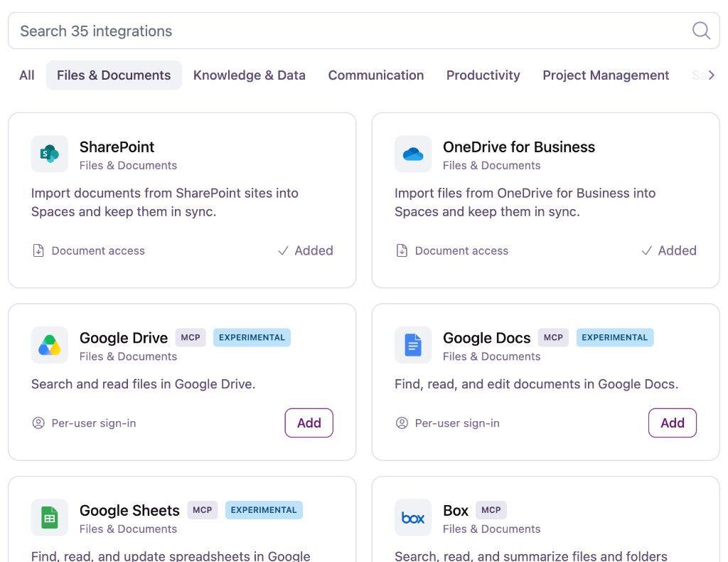Add the Google Docs integration
The height and width of the screenshot is (562, 728).
(673, 423)
